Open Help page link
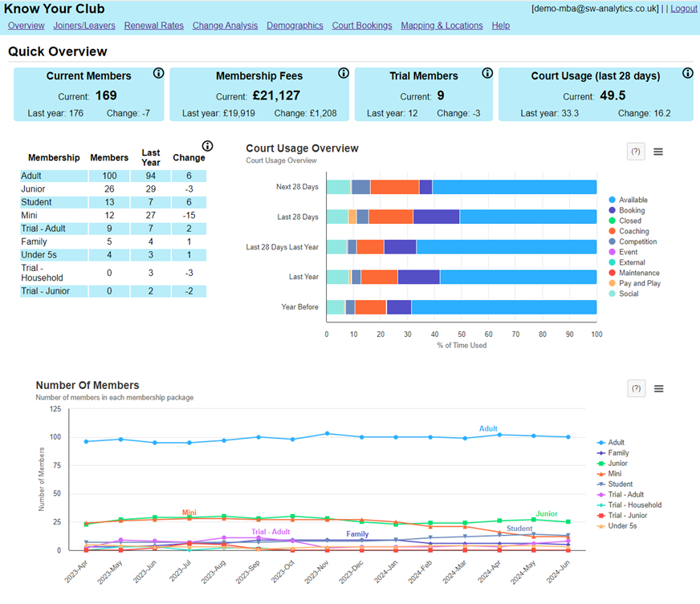This screenshot has width=700, height=604. 501,26
